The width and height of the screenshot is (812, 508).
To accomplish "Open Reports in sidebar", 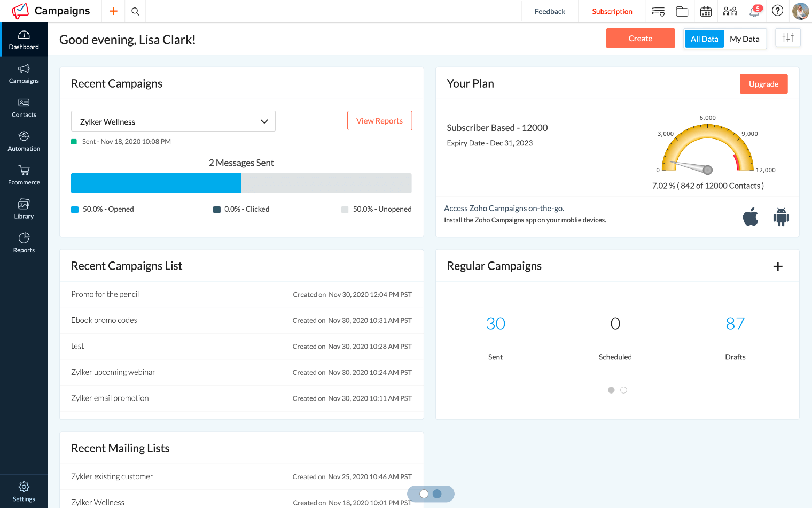I will coord(24,243).
